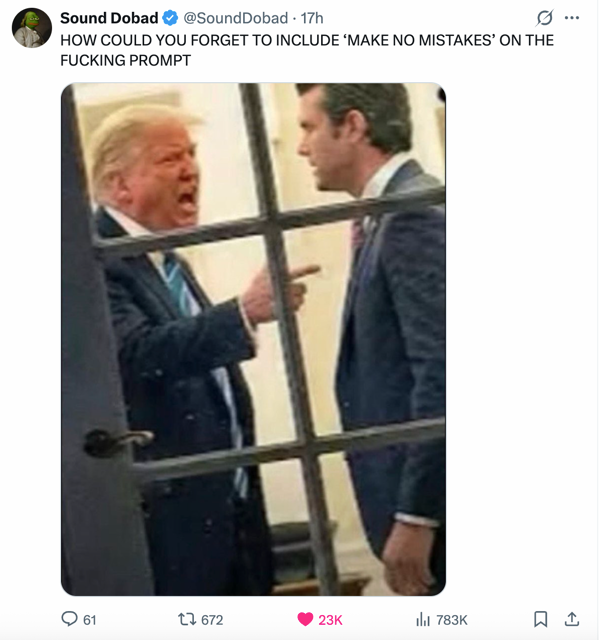Visit the @SoundDobad handle link
The height and width of the screenshot is (640, 599).
(236, 18)
